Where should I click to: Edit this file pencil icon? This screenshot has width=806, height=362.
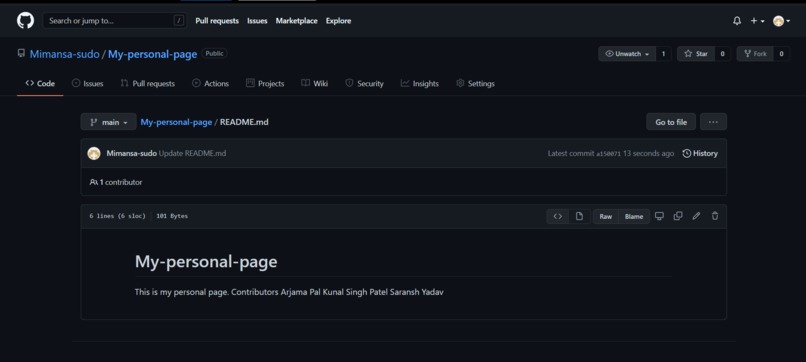pyautogui.click(x=696, y=216)
